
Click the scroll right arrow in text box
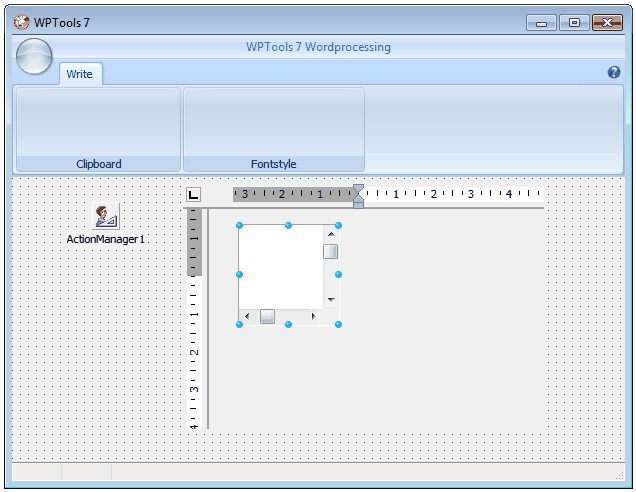313,316
